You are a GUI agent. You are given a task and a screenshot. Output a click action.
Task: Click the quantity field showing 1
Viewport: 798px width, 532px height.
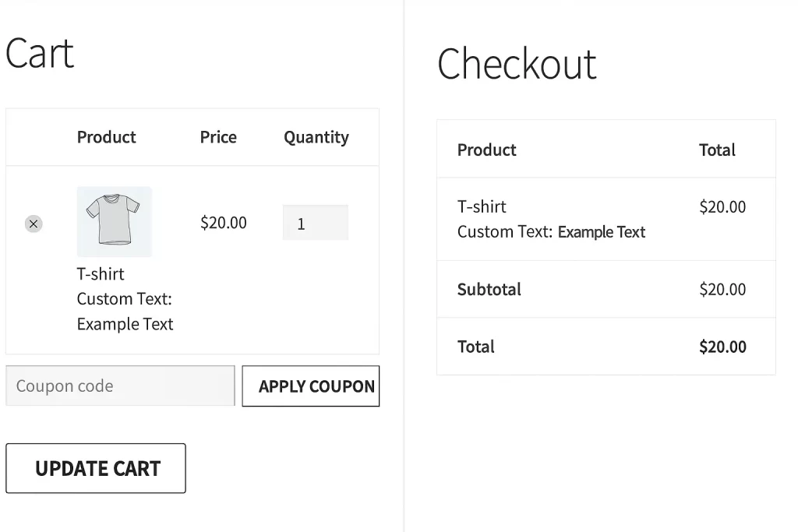315,224
